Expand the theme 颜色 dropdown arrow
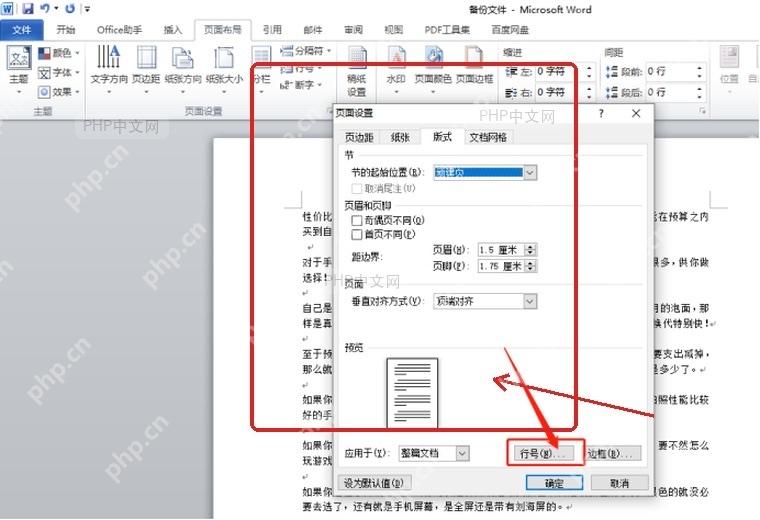This screenshot has height=520, width=760. (x=77, y=52)
